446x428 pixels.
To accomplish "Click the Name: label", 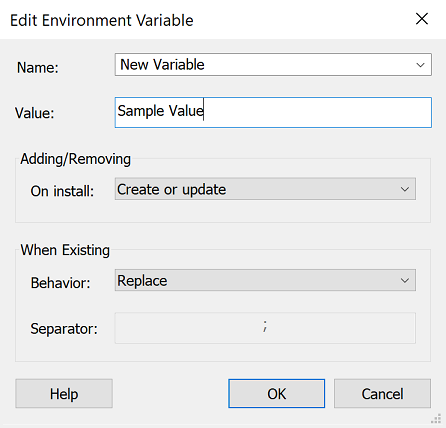I will click(x=38, y=68).
